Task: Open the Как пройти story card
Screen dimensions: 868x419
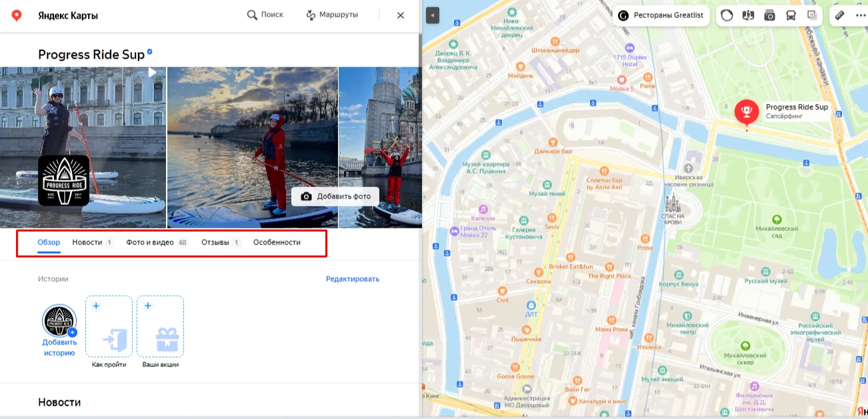Action: 109,326
